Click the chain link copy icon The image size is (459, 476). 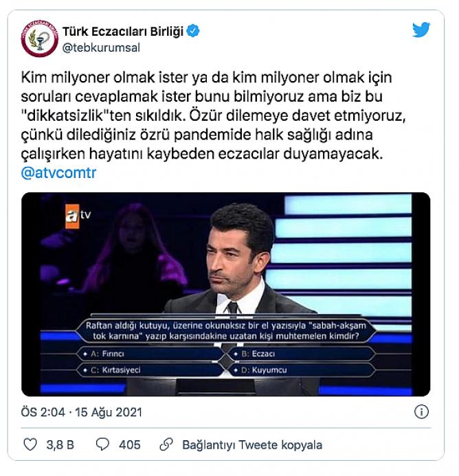click(x=166, y=444)
